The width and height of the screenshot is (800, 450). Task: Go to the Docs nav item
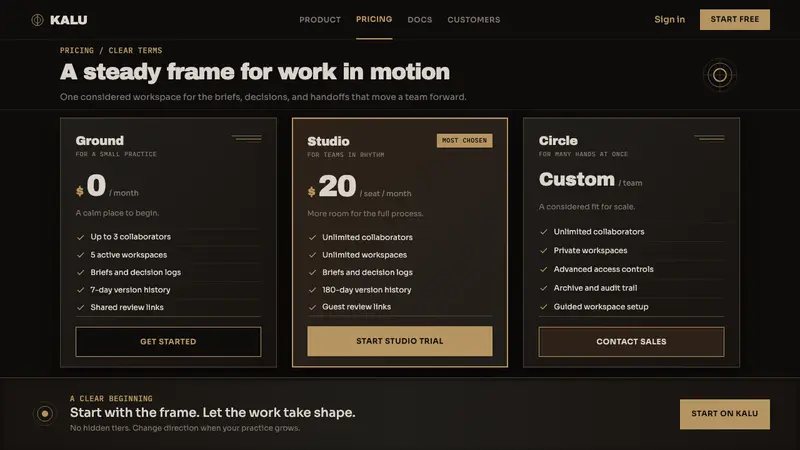(419, 20)
